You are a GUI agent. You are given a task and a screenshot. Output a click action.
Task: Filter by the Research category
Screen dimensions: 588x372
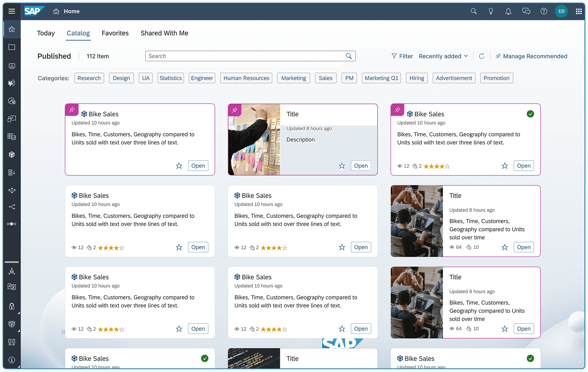(89, 78)
